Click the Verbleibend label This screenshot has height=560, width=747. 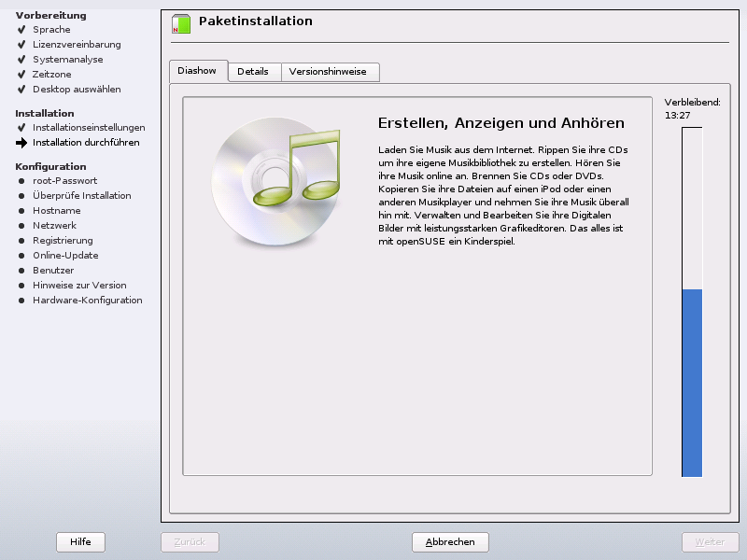(x=692, y=103)
